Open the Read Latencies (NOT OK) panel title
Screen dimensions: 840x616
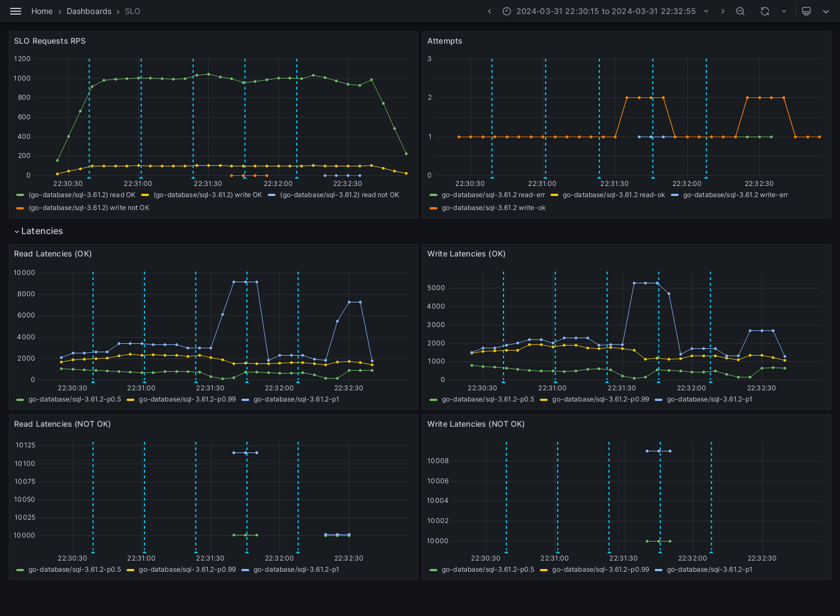(62, 424)
